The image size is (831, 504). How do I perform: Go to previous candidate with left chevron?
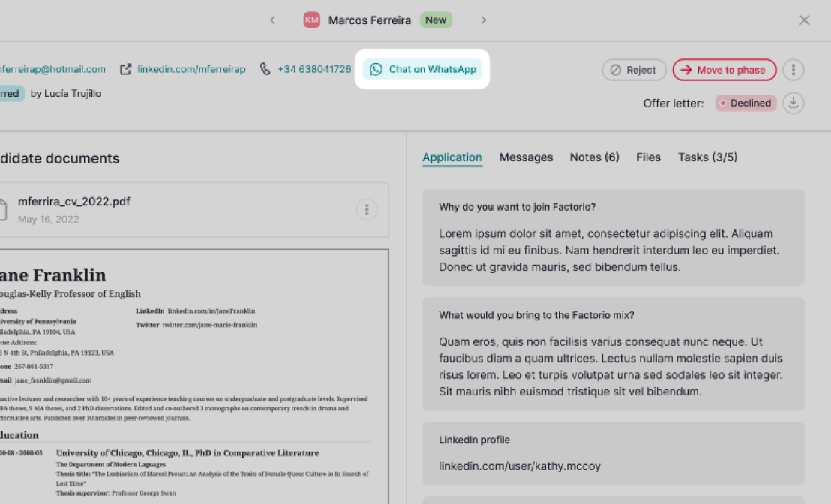[x=272, y=20]
